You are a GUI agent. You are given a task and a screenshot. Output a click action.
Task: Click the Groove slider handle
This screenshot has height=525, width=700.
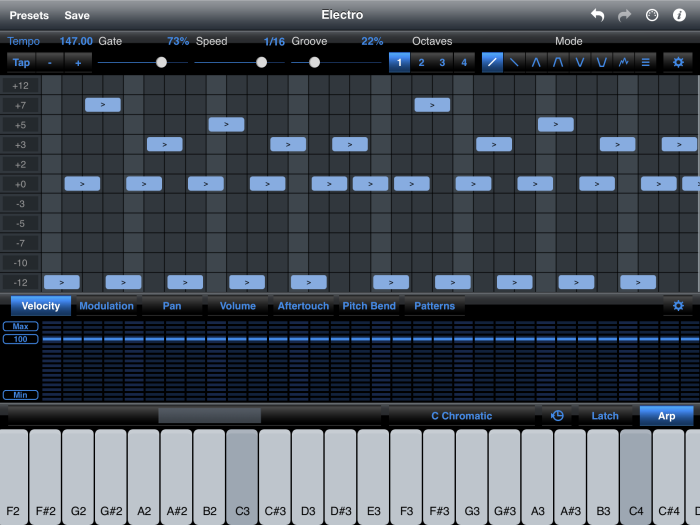(x=314, y=62)
